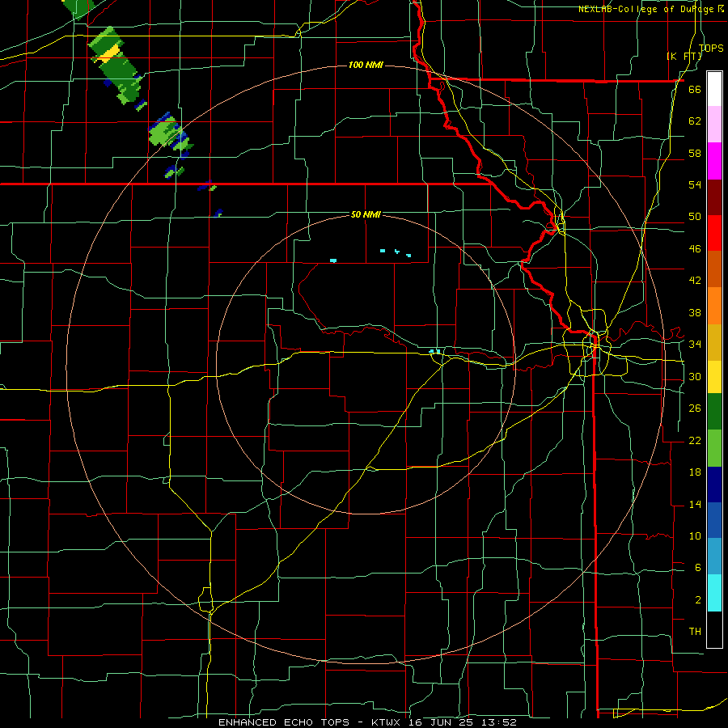This screenshot has width=728, height=728.
Task: Click the (K FT) units label
Action: (684, 56)
